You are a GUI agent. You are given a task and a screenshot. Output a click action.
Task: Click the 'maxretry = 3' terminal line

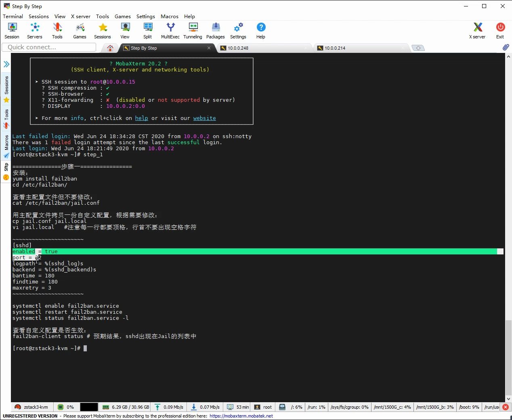tap(32, 288)
